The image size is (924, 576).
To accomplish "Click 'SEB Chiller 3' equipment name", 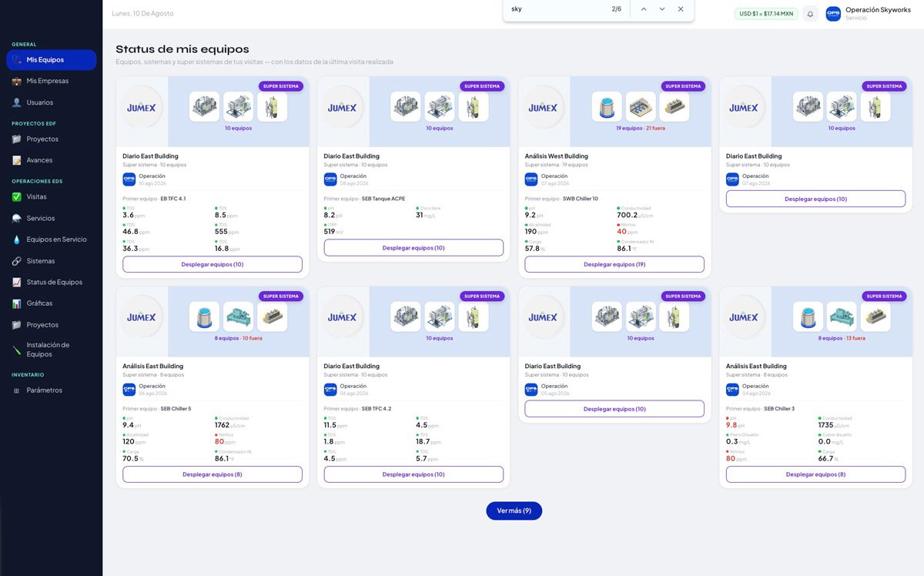I will click(x=779, y=409).
